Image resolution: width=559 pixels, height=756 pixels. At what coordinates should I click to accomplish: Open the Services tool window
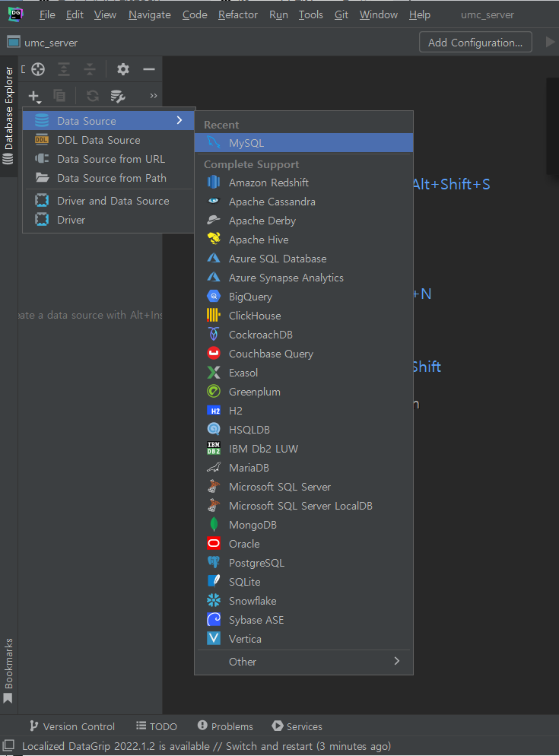[297, 726]
